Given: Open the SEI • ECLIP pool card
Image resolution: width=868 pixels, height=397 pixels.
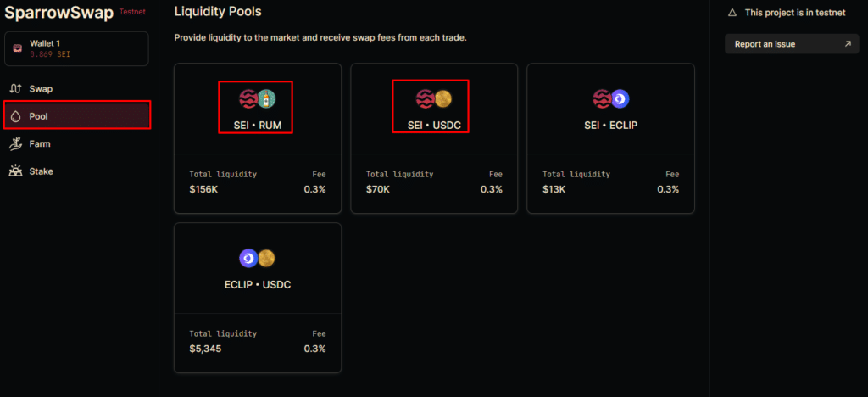Looking at the screenshot, I should (x=610, y=138).
